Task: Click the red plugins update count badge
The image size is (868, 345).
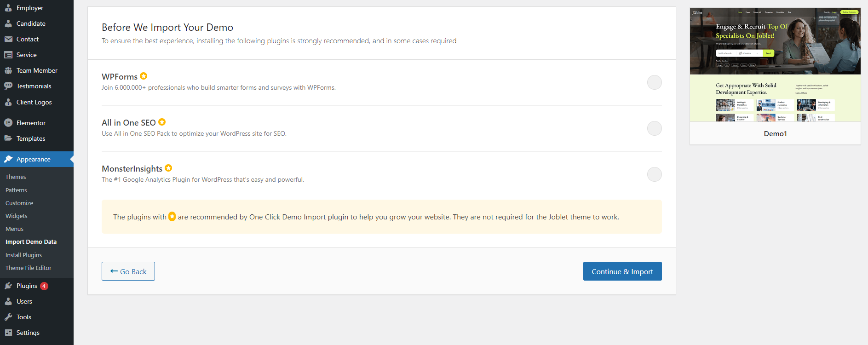Action: (x=44, y=286)
